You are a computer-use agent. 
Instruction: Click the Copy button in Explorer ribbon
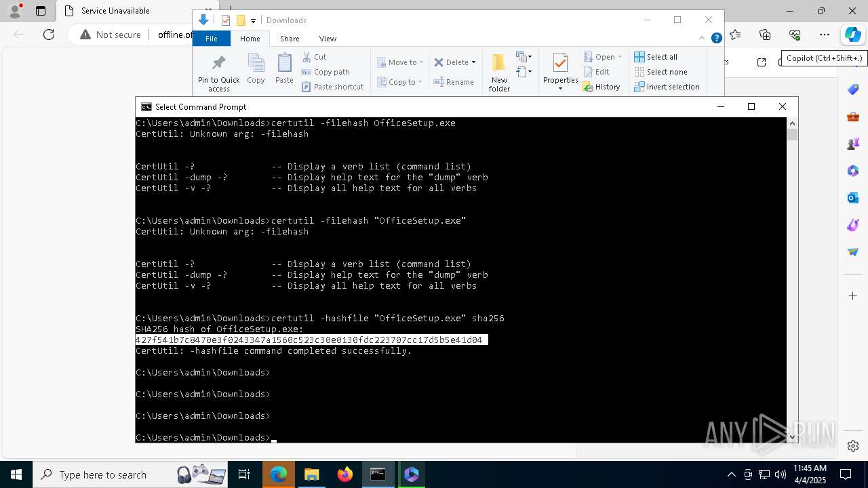pos(256,69)
